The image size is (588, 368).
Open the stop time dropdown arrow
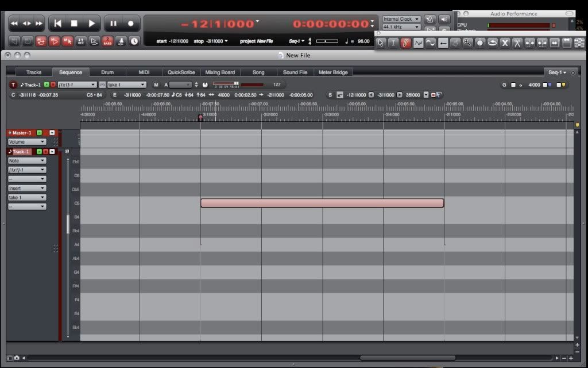(226, 41)
